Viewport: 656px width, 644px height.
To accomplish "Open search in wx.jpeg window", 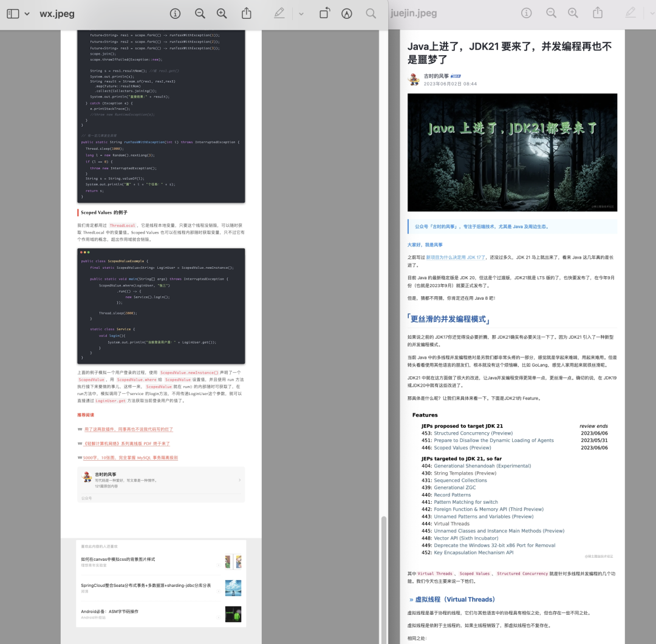I will click(x=371, y=14).
